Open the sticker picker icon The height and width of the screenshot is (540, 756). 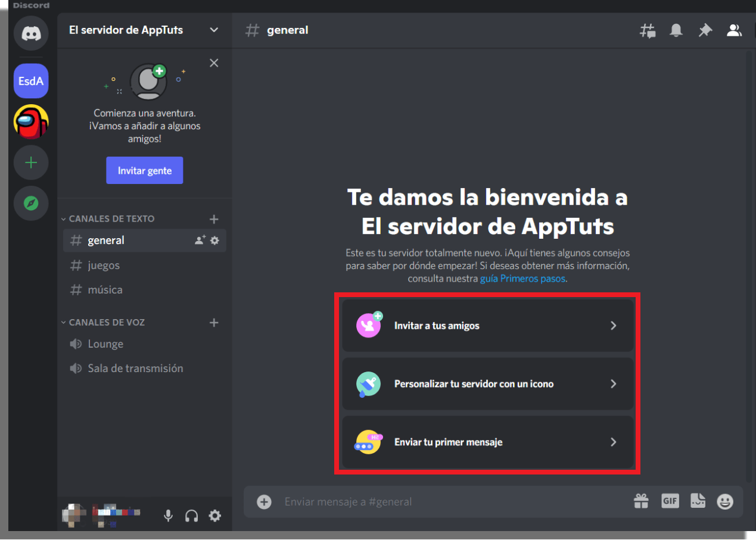click(698, 501)
